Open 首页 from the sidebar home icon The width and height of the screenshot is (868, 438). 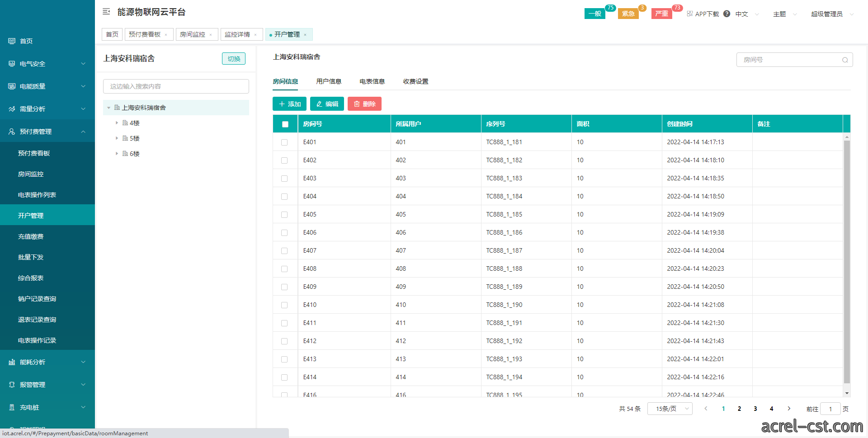(12, 41)
